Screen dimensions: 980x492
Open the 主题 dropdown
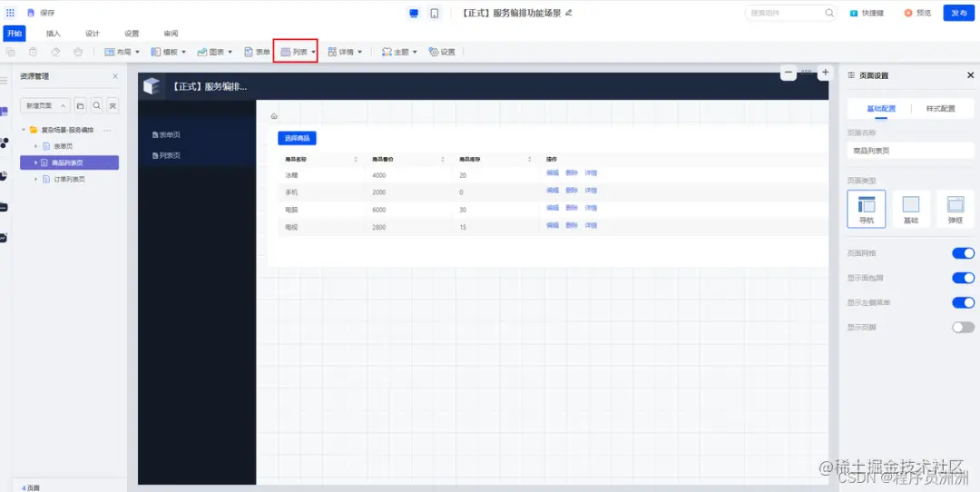(399, 52)
